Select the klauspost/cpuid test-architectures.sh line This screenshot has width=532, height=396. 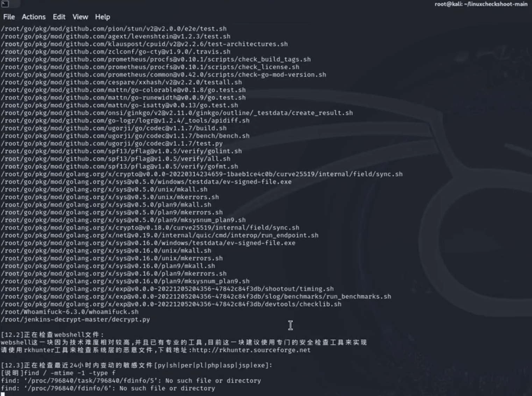click(144, 44)
